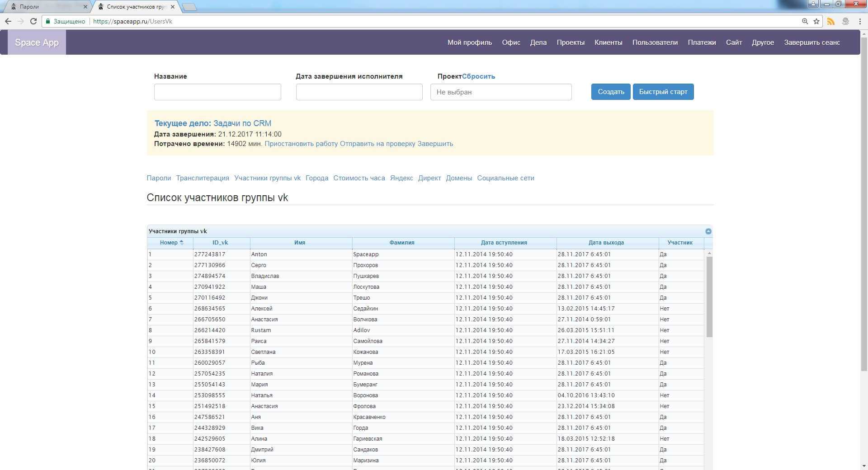Go back to the previous page
Screen dimensions: 868x470
8,21
